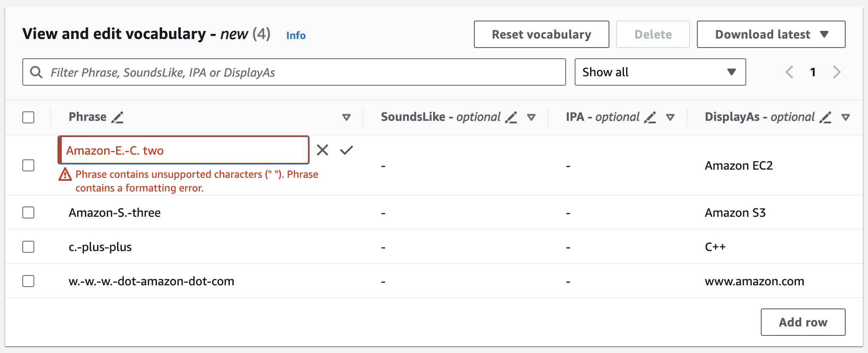Toggle the select-all checkbox in header row
This screenshot has height=353, width=868.
(x=28, y=117)
